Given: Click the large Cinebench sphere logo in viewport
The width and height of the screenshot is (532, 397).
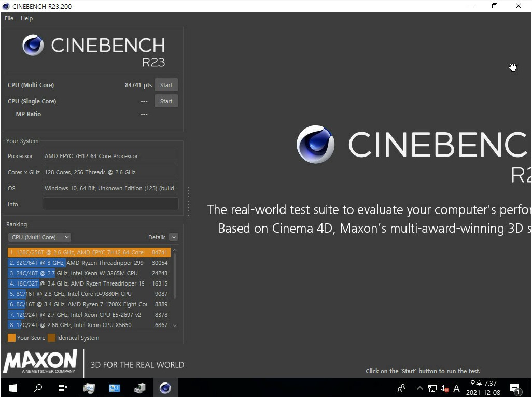Looking at the screenshot, I should click(315, 145).
